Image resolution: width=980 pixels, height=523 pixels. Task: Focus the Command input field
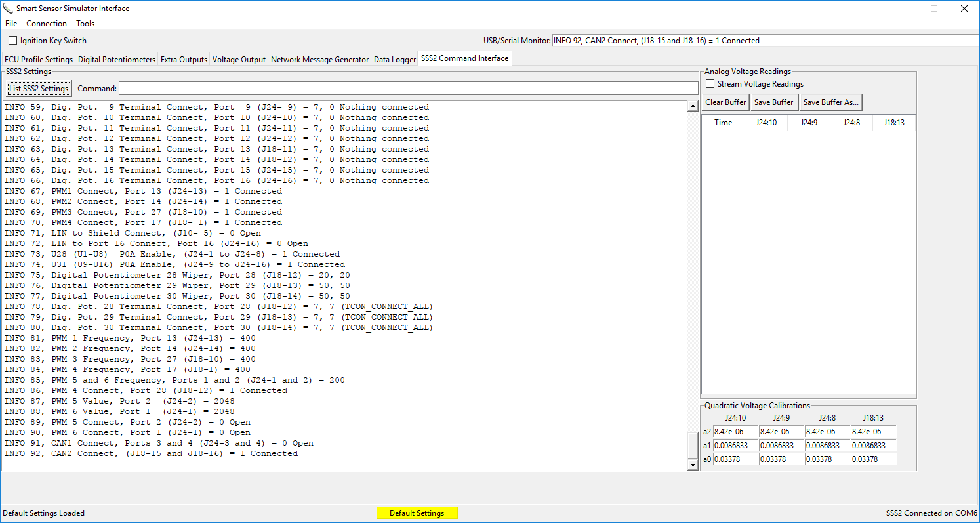coord(408,89)
